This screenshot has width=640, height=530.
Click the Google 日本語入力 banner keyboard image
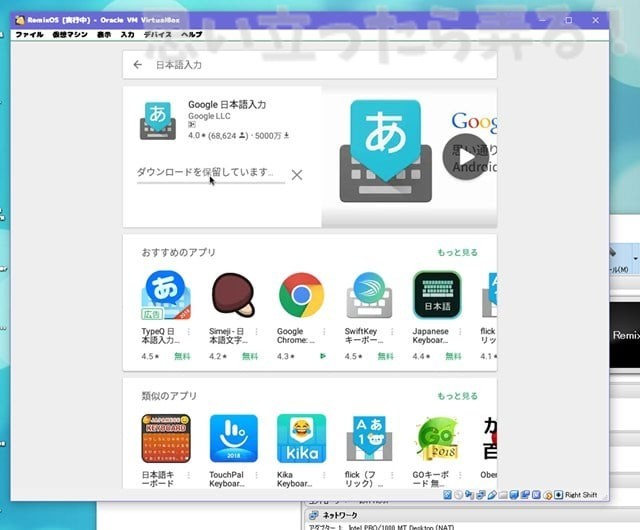point(385,151)
